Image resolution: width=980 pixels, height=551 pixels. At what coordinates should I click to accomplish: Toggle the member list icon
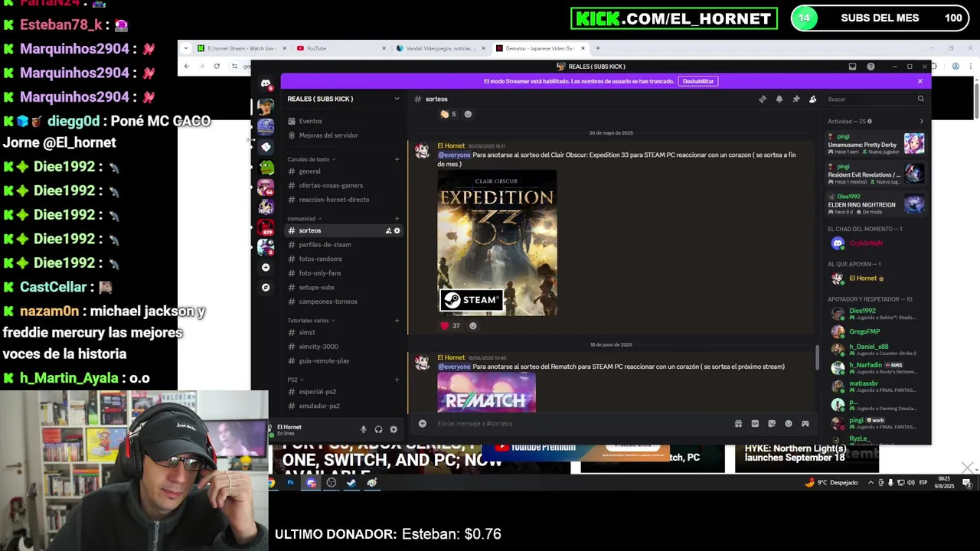point(813,99)
